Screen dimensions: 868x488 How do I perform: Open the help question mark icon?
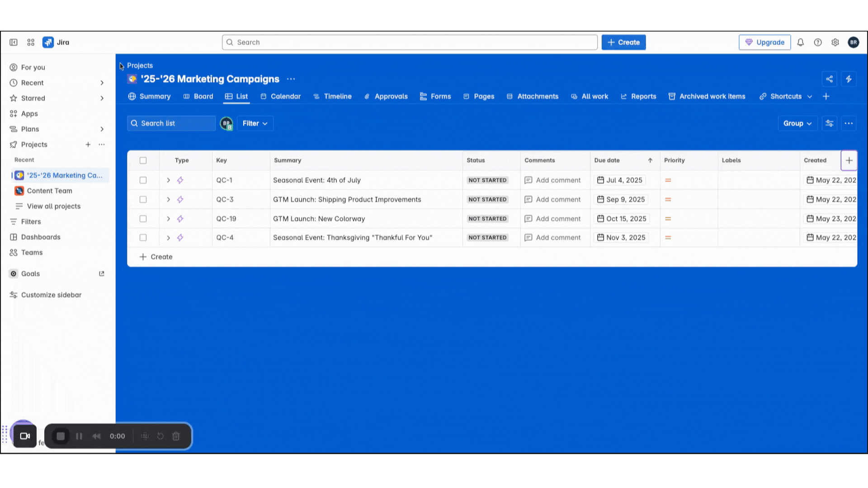click(818, 42)
